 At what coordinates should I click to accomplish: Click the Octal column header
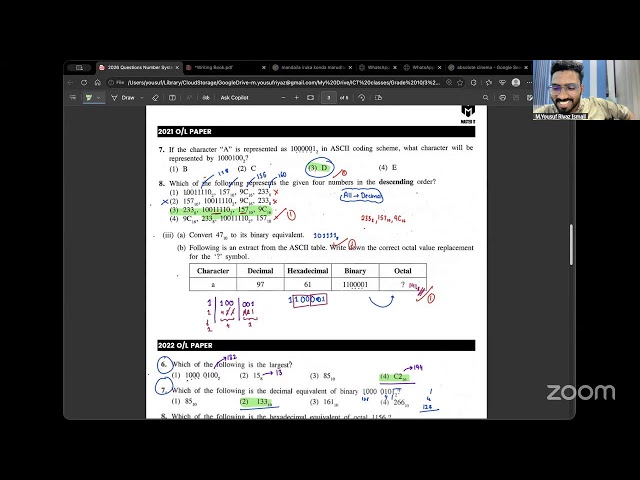[x=402, y=271]
